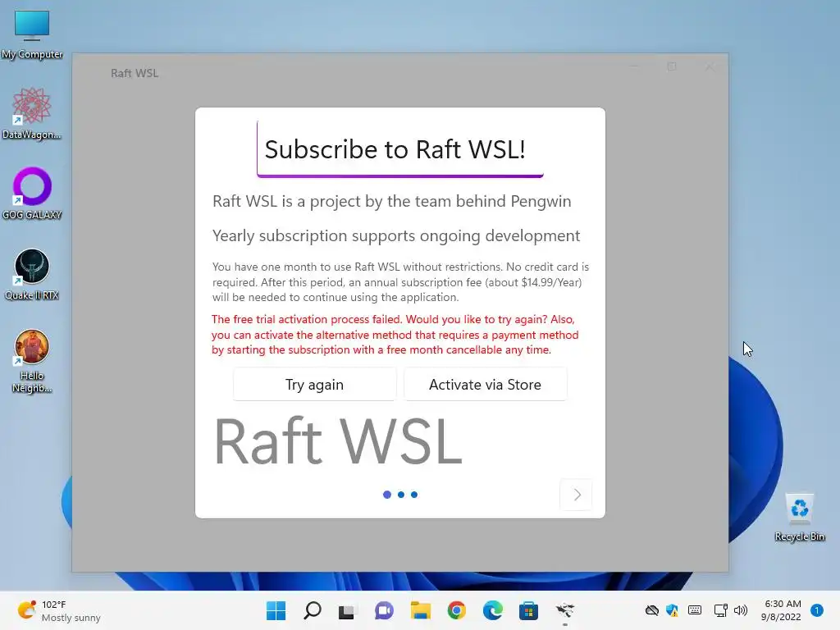Click the Raft WSL window title text
The image size is (840, 630).
[x=135, y=73]
